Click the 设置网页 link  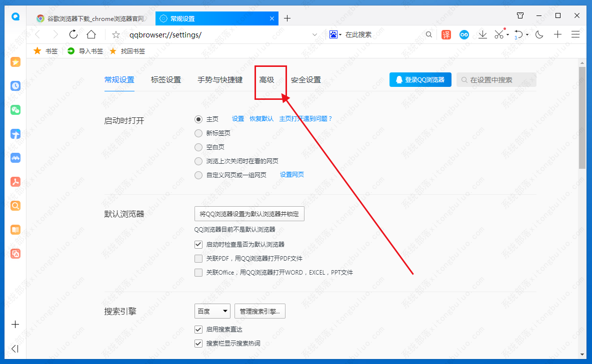pyautogui.click(x=292, y=175)
